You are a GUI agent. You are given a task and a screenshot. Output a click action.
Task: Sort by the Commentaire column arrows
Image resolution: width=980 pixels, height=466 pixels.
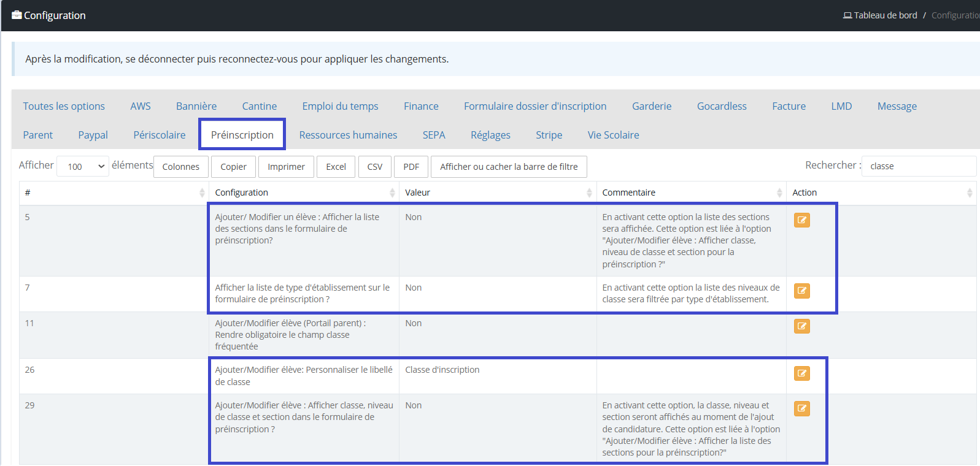(x=779, y=193)
